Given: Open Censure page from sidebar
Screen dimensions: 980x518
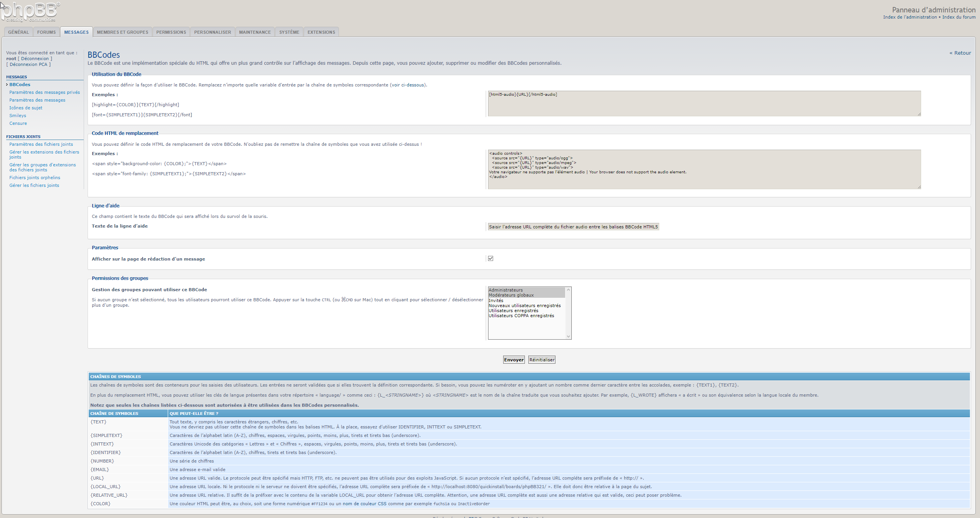Looking at the screenshot, I should click(18, 123).
